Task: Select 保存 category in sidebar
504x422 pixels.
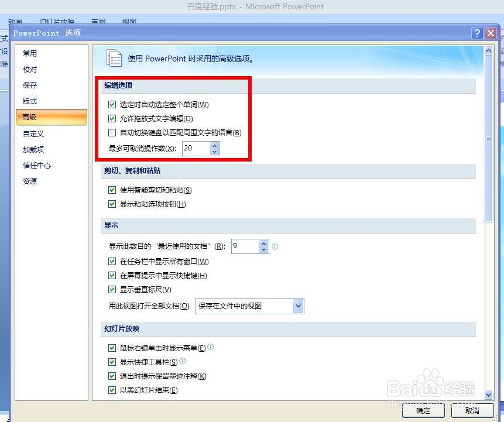Action: (52, 85)
